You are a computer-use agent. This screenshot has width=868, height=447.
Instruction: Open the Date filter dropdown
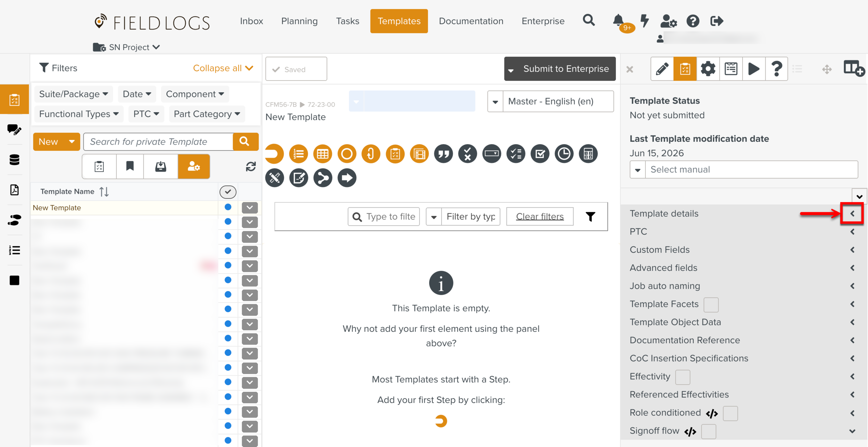pos(137,94)
